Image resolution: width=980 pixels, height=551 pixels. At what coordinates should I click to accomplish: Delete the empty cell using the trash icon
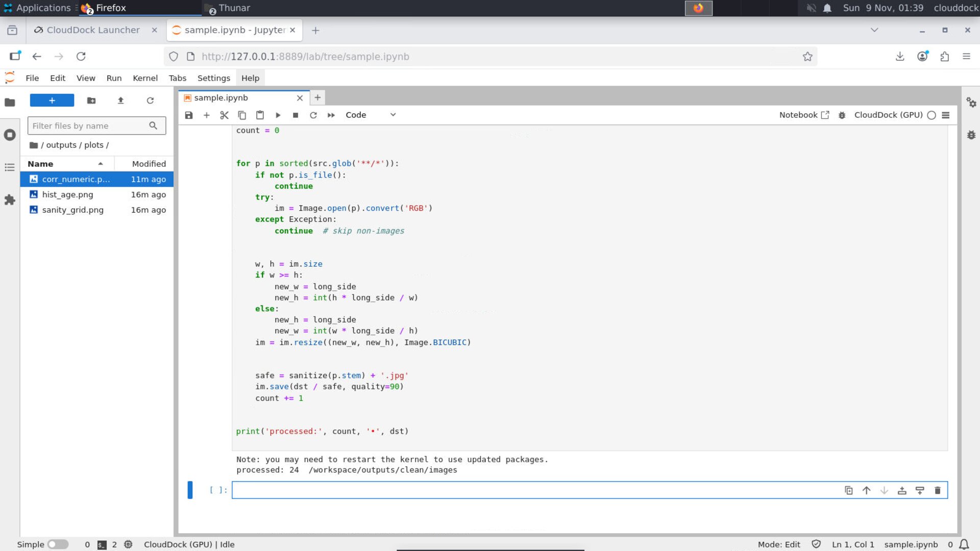pyautogui.click(x=938, y=490)
